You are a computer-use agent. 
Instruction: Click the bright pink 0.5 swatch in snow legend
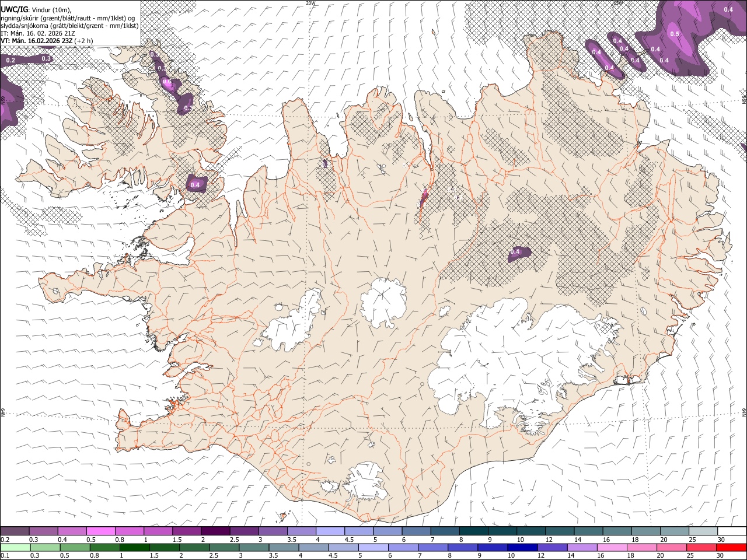coord(100,531)
